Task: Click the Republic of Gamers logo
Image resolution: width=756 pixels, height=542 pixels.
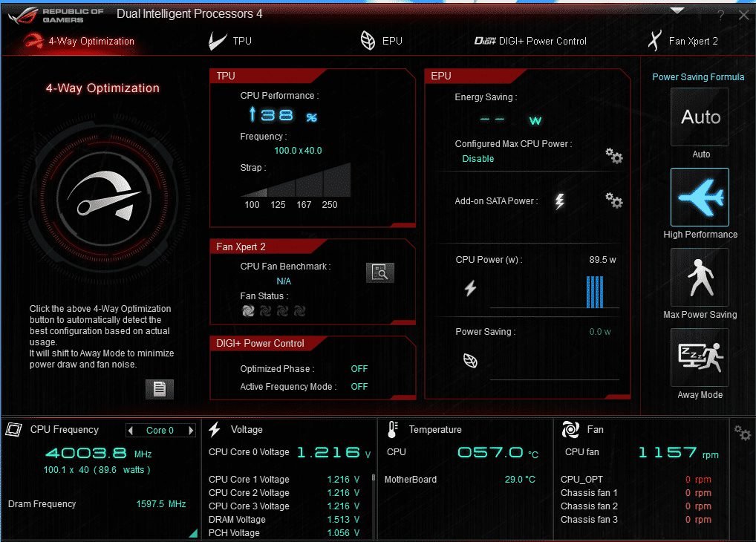Action: coord(56,16)
